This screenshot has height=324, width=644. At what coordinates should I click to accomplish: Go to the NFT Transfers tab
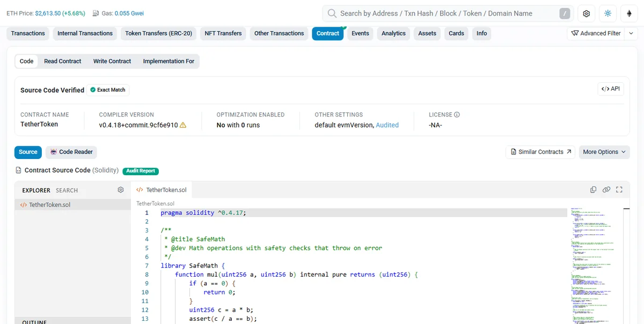tap(223, 33)
